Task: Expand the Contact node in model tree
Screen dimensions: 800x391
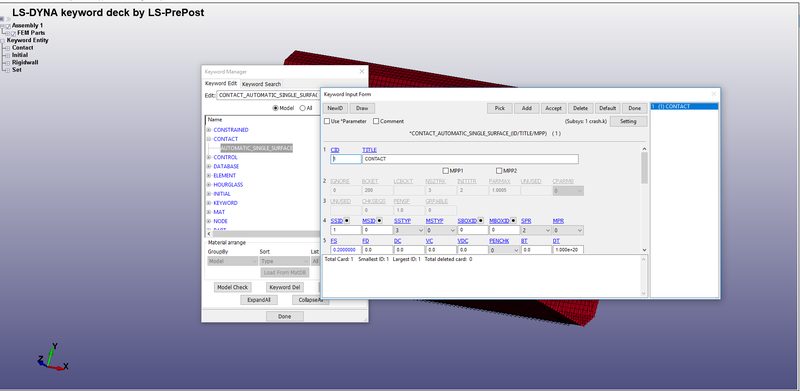Action: 8,48
